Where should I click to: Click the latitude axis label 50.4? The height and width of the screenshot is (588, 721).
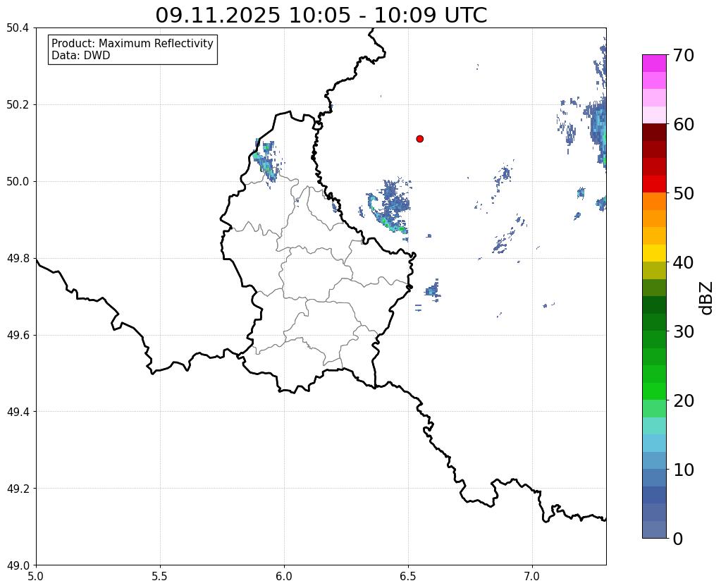coord(18,28)
